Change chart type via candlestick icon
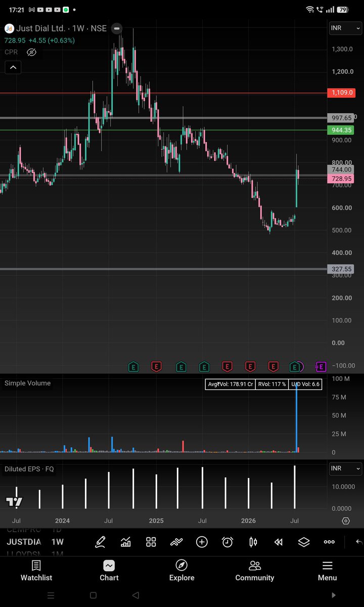364x607 pixels. (253, 542)
